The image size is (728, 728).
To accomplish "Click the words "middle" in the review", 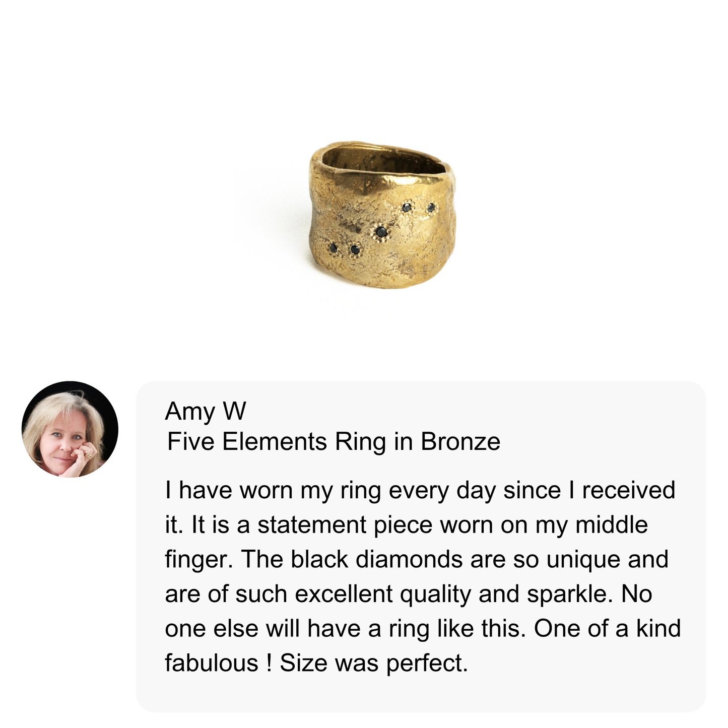I will pyautogui.click(x=611, y=525).
